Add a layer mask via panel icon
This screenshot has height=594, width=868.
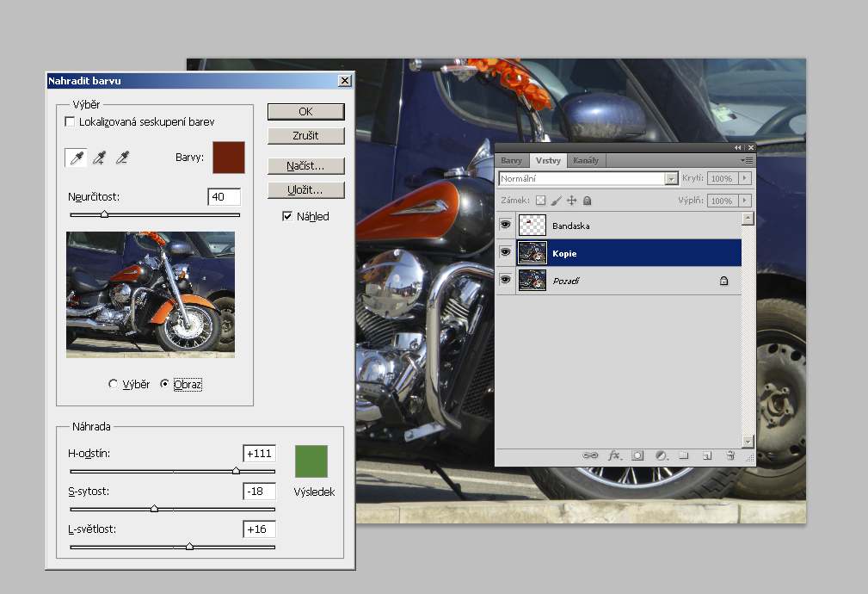click(x=637, y=455)
